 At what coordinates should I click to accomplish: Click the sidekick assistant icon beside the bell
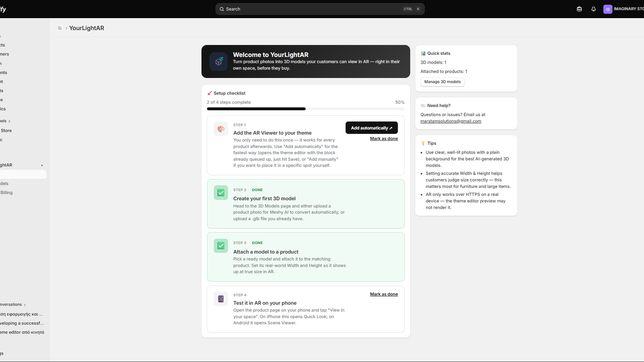click(579, 9)
